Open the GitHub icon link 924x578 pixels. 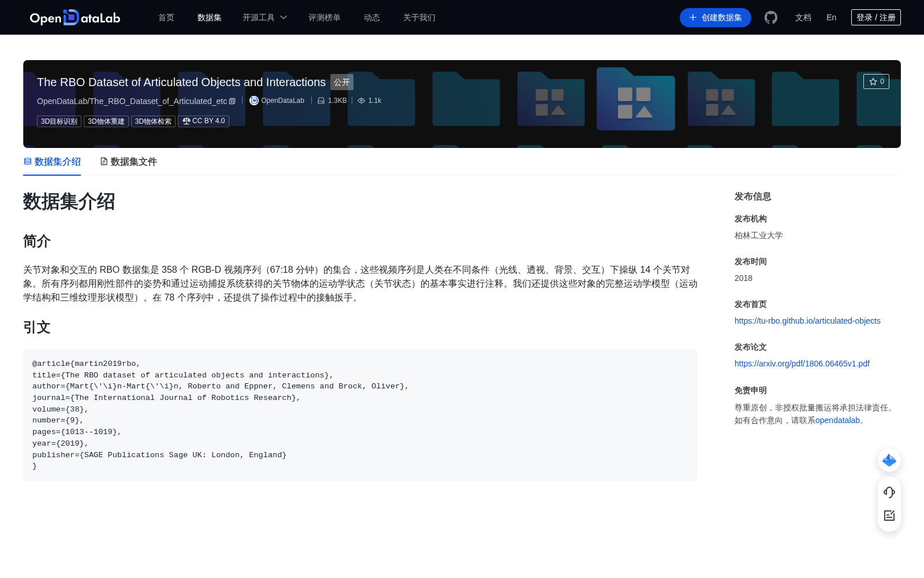point(771,17)
